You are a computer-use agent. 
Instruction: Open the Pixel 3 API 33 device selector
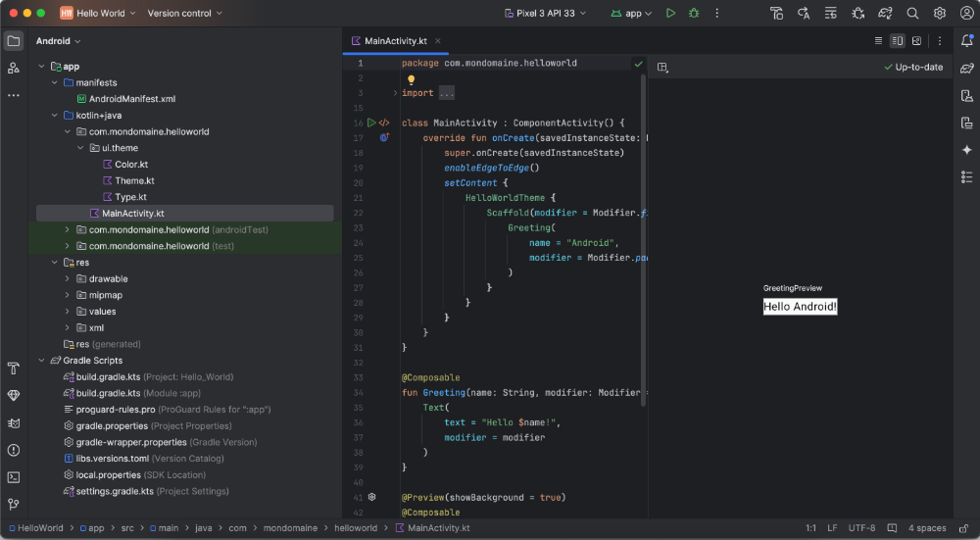545,13
